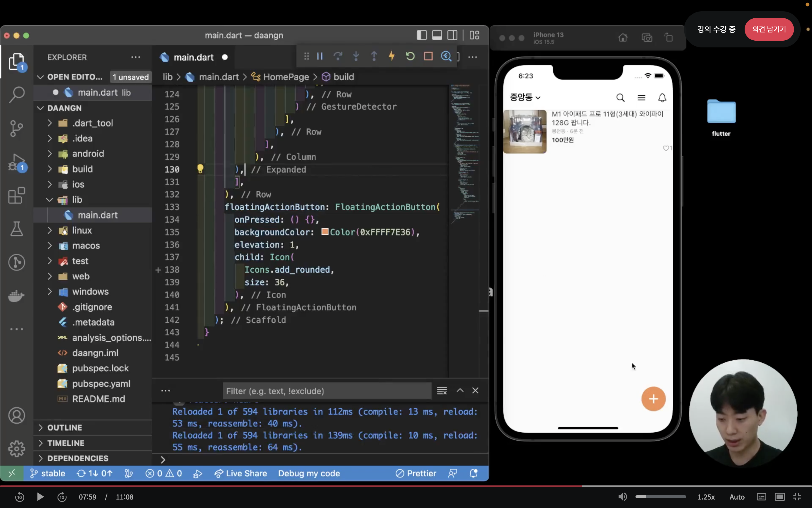Click the HomePage breadcrumb
The height and width of the screenshot is (508, 812).
(280, 77)
